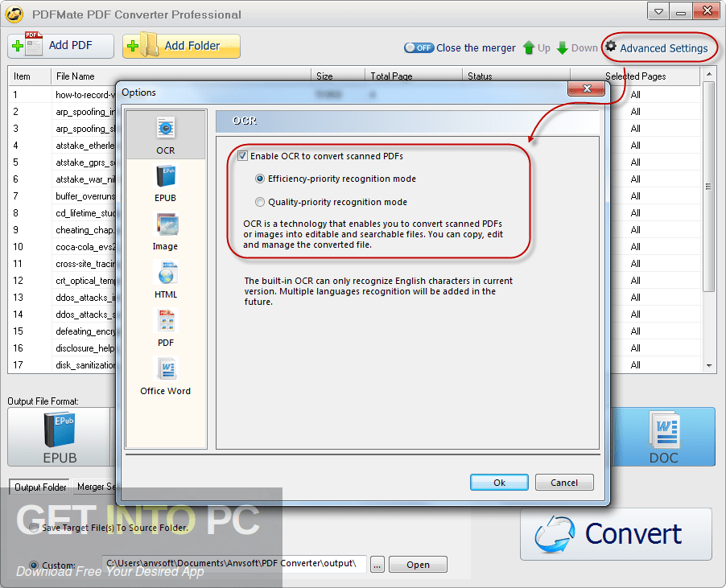Viewport: 726px width, 588px height.
Task: Minimize the PDFMate window
Action: tap(681, 11)
